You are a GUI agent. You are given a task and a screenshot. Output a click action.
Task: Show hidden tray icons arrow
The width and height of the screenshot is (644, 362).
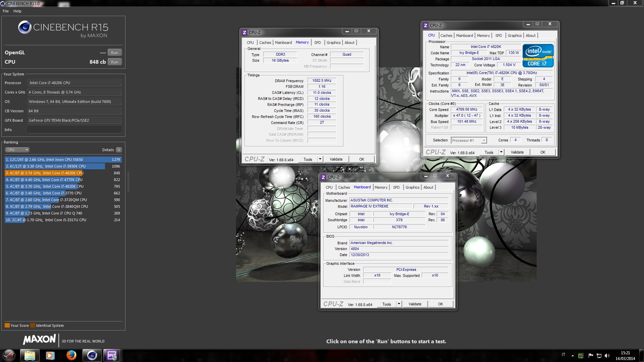(x=573, y=356)
